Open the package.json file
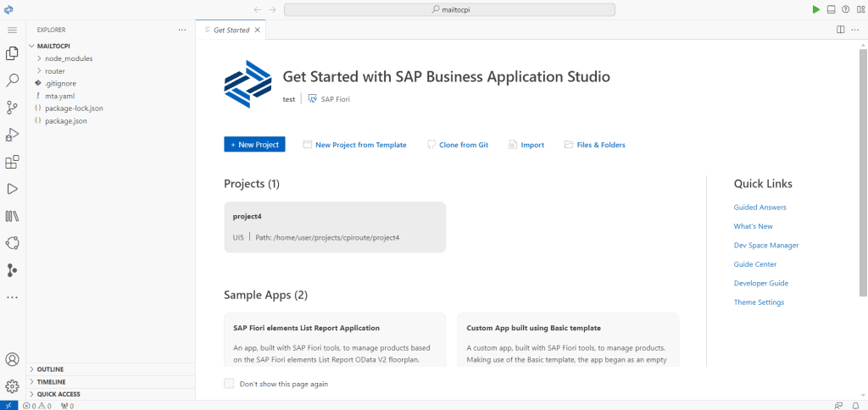 (66, 120)
